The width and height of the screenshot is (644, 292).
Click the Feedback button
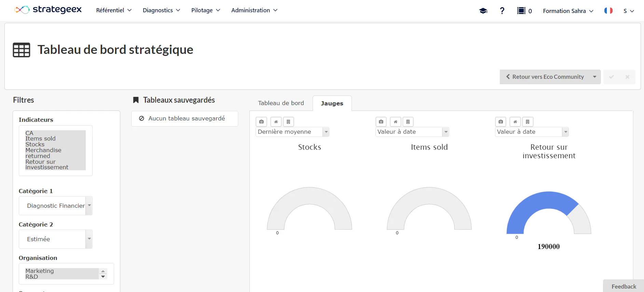[x=624, y=287]
